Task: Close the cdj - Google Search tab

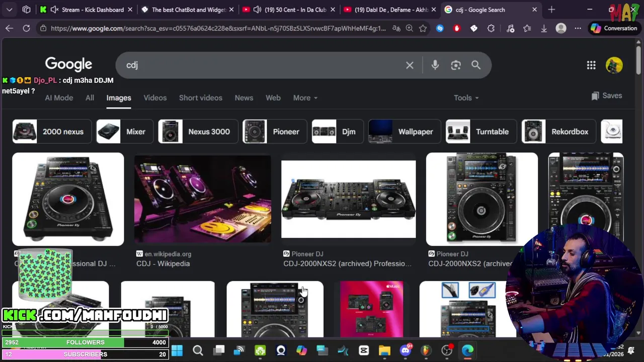Action: click(534, 10)
